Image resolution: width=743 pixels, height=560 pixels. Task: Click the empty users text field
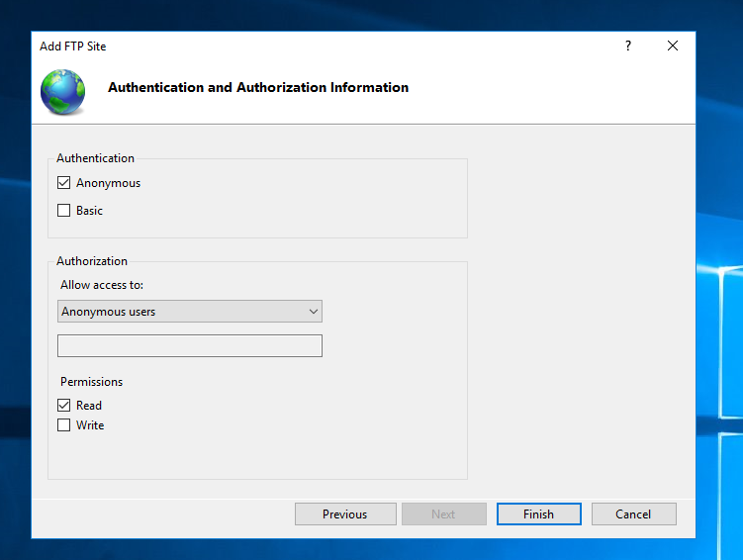coord(190,346)
